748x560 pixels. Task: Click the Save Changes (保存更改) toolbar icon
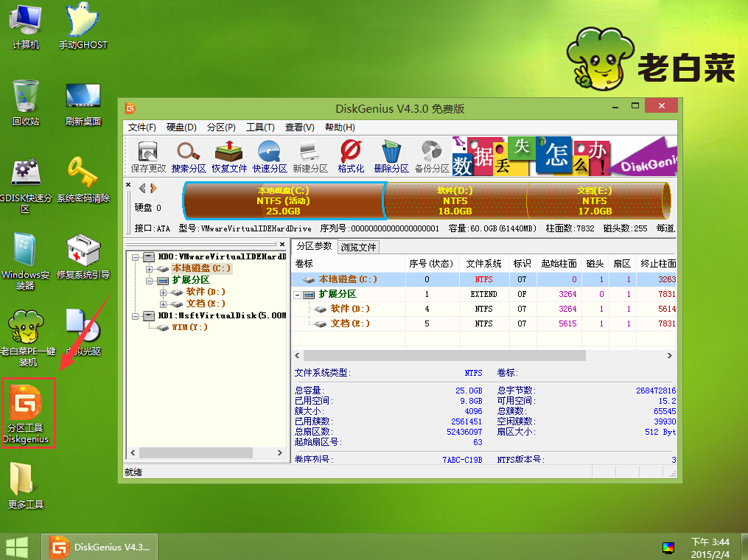148,157
